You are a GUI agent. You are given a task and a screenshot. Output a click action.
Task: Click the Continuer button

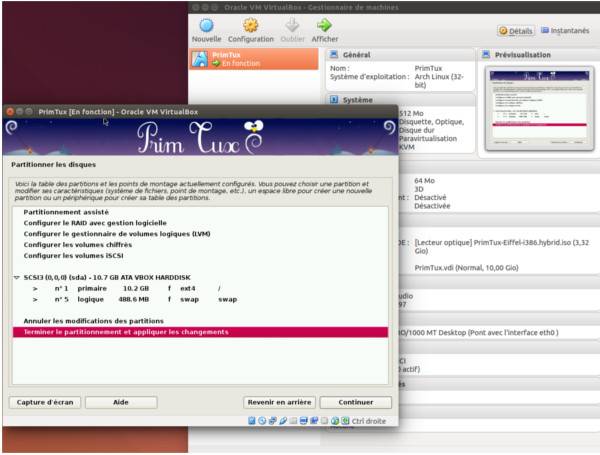355,402
